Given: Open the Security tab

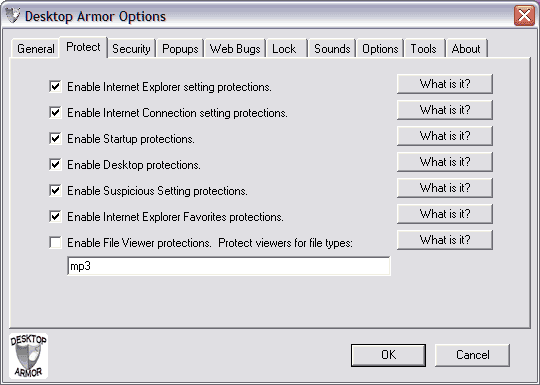Looking at the screenshot, I should [131, 49].
